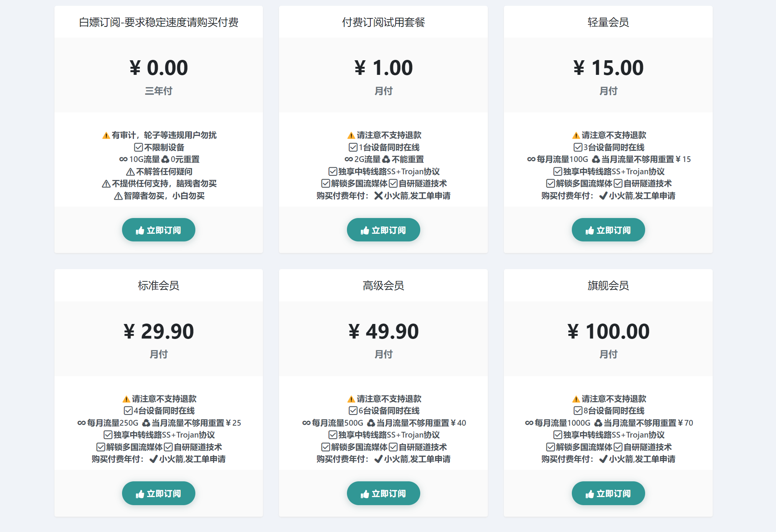This screenshot has height=532, width=776.
Task: Click recycle icon before 当月流量不够用重置￥25
Action: [146, 423]
